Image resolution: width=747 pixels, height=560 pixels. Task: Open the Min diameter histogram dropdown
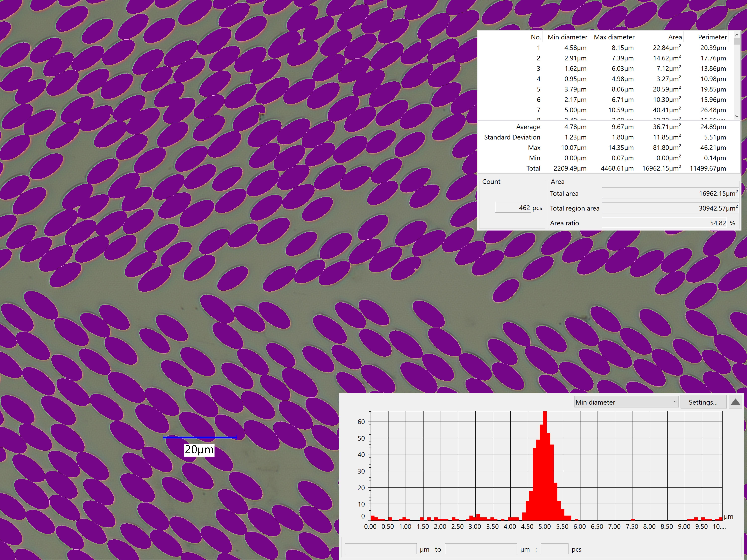(626, 402)
